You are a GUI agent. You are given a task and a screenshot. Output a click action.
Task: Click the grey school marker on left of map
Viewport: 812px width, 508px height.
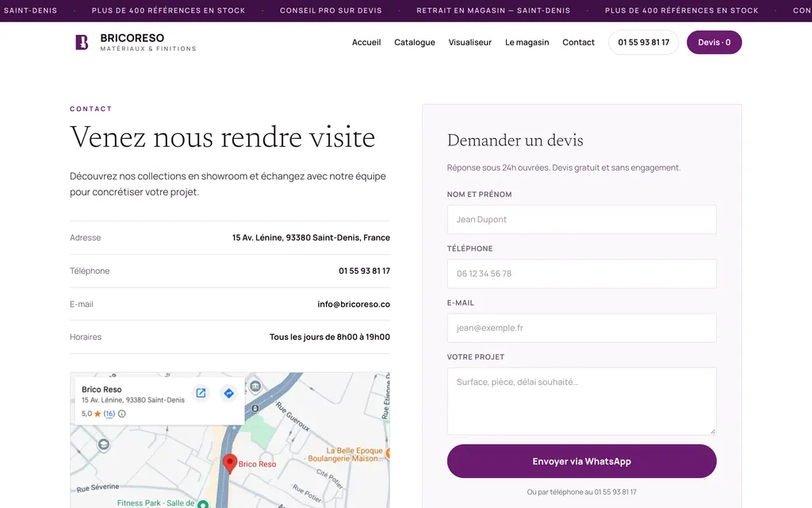click(104, 444)
